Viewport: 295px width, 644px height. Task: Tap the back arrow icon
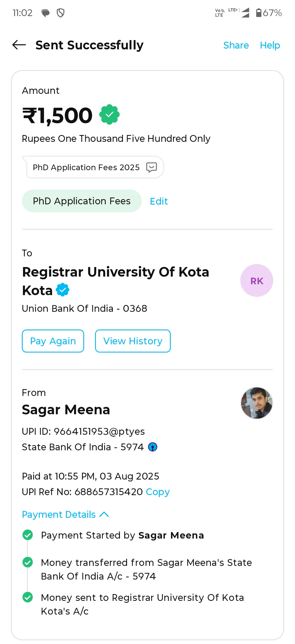(19, 45)
